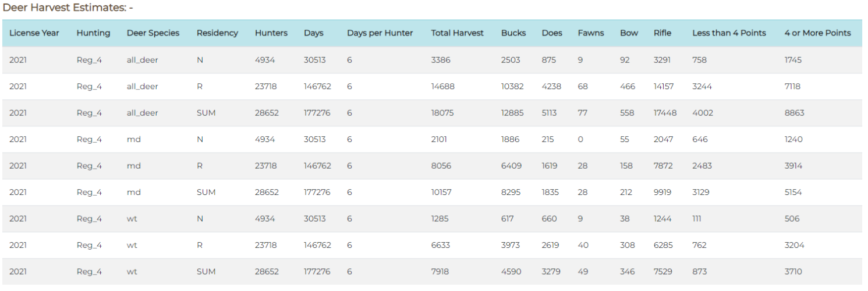Select the Hunting column header
This screenshot has height=291, width=868.
point(93,33)
